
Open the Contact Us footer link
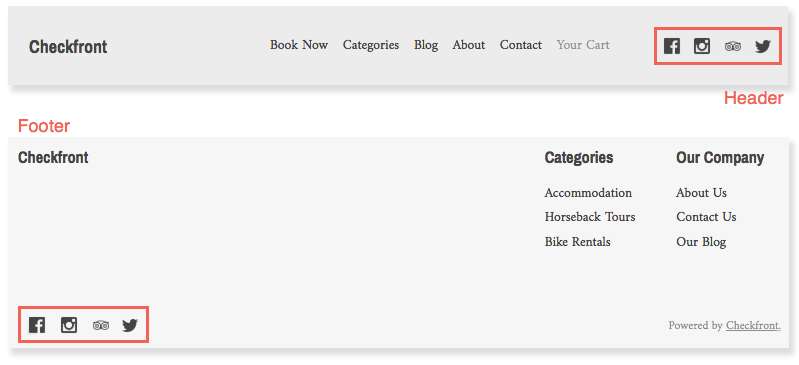coord(706,217)
